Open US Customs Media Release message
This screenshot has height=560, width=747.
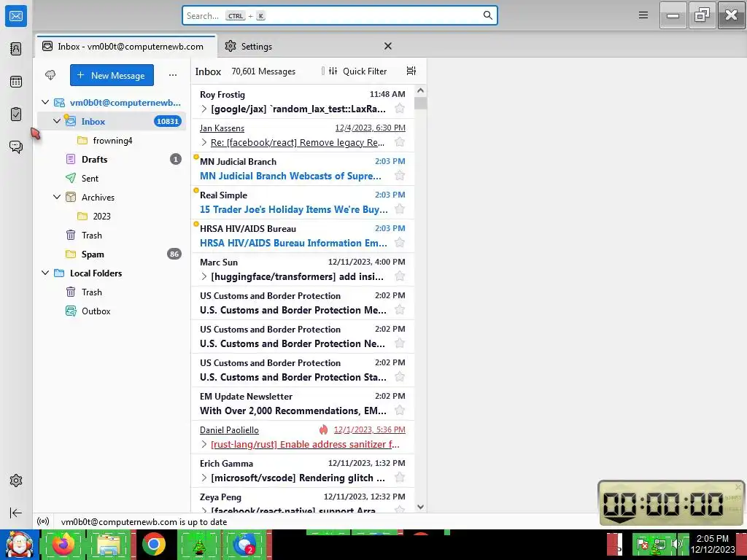pos(303,303)
